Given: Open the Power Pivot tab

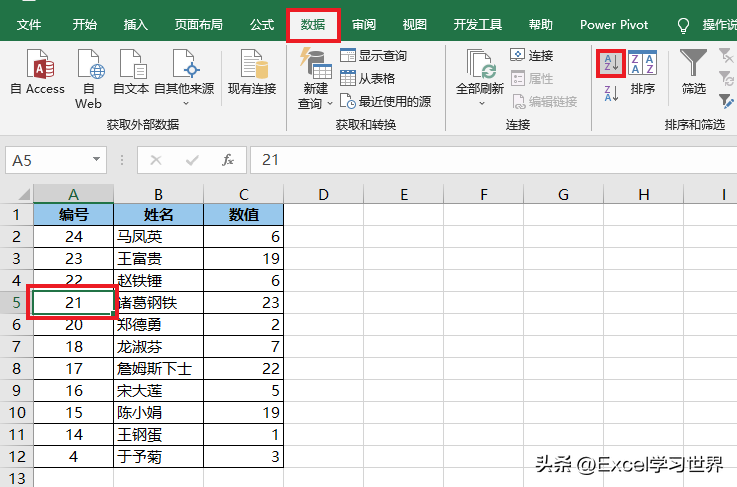Looking at the screenshot, I should (614, 24).
